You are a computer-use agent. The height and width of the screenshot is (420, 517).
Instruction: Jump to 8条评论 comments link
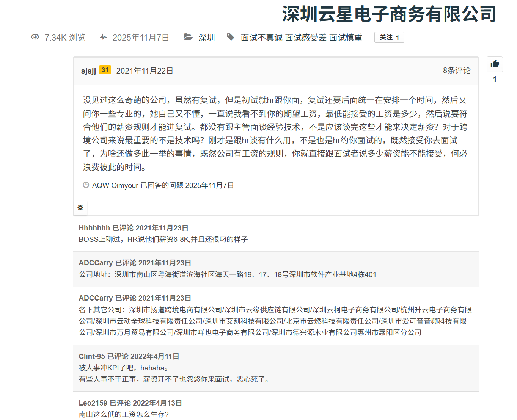click(x=456, y=71)
